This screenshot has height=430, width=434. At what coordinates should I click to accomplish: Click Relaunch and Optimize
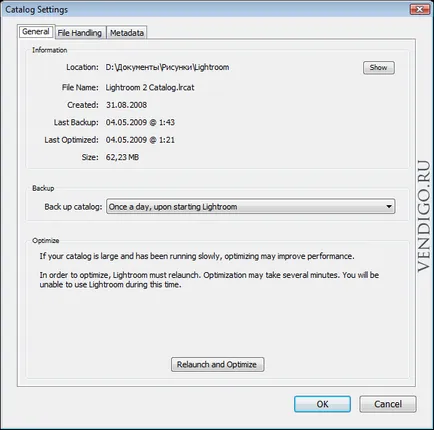(217, 364)
